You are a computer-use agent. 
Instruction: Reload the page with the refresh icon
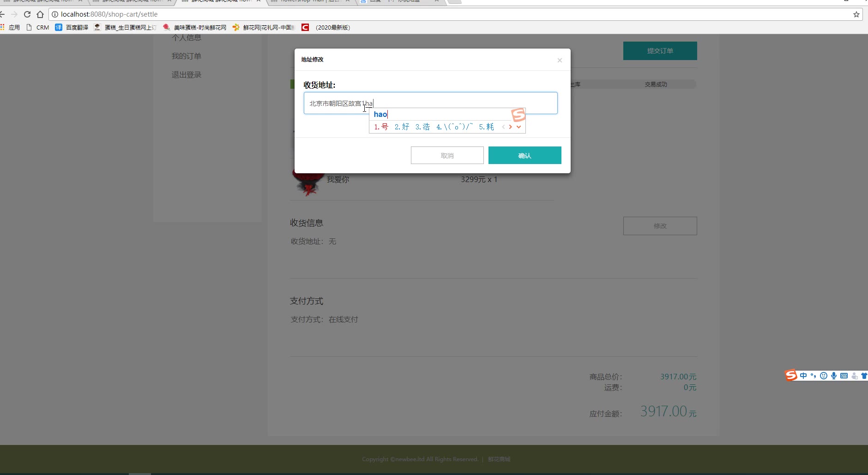pyautogui.click(x=27, y=14)
